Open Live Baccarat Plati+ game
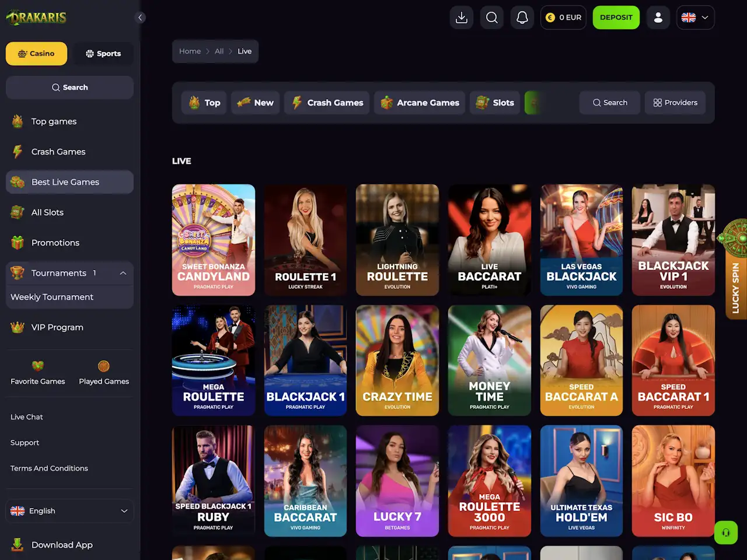 coord(490,240)
